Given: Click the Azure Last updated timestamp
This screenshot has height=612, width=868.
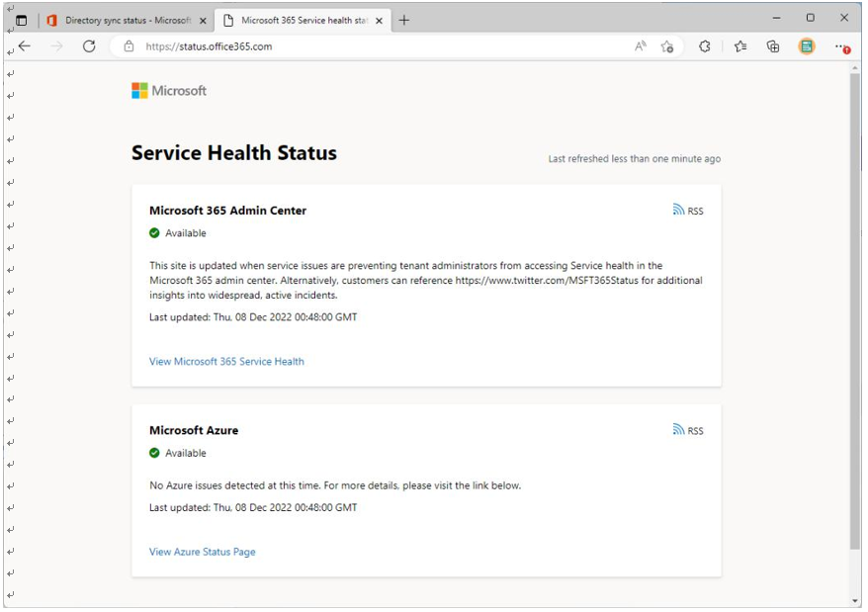Looking at the screenshot, I should coord(253,508).
